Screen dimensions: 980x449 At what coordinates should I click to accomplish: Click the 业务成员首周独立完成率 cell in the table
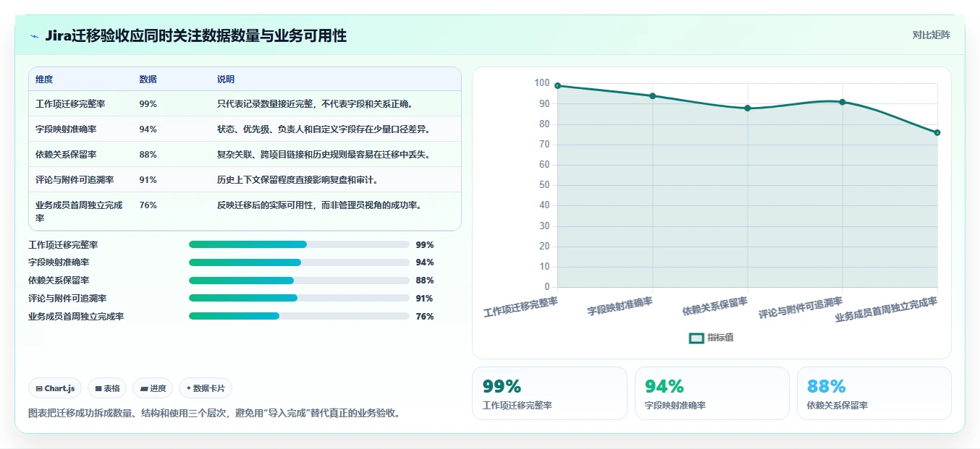pos(79,211)
